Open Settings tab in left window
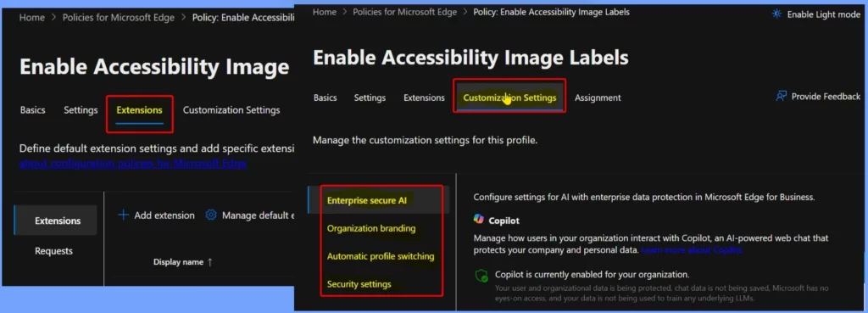Image resolution: width=868 pixels, height=313 pixels. 81,110
